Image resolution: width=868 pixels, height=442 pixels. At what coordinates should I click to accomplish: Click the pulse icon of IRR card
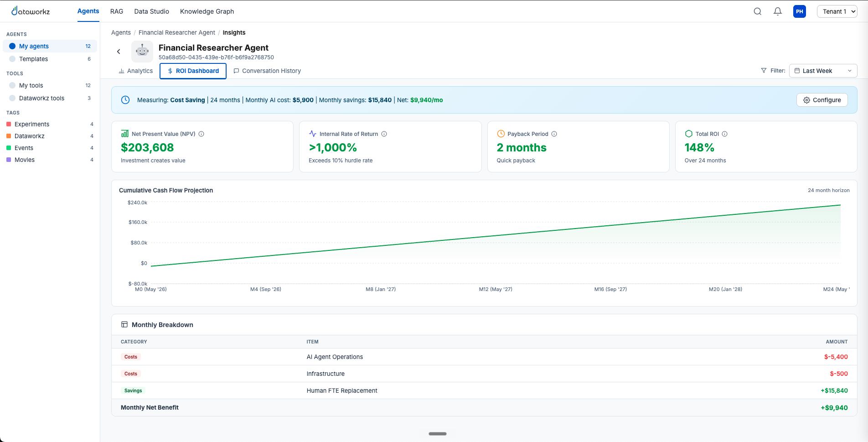pos(312,134)
